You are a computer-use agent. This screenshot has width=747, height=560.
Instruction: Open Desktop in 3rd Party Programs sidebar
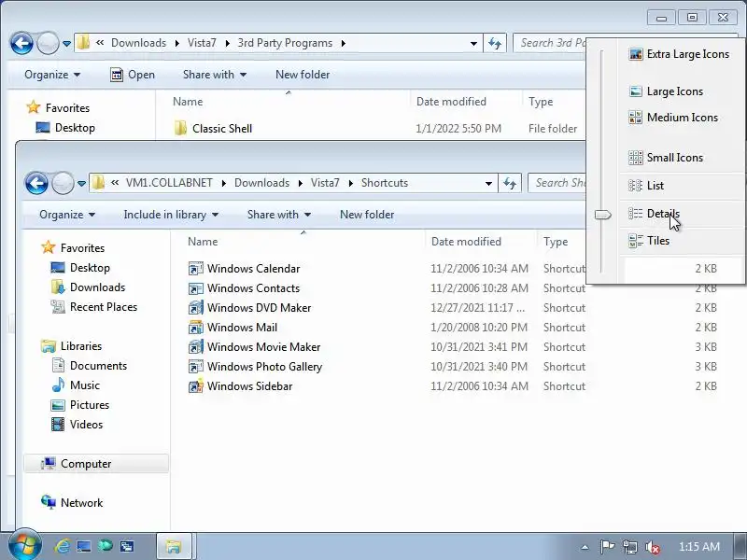point(65,128)
